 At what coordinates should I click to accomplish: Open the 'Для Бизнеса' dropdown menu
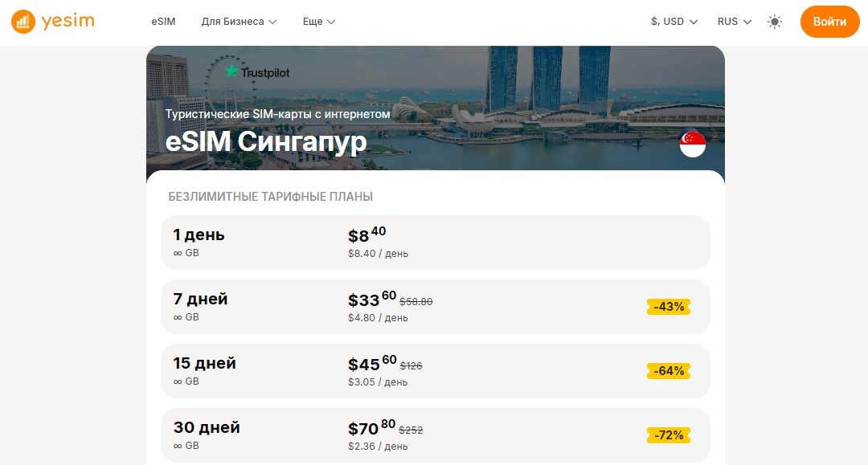pos(234,22)
